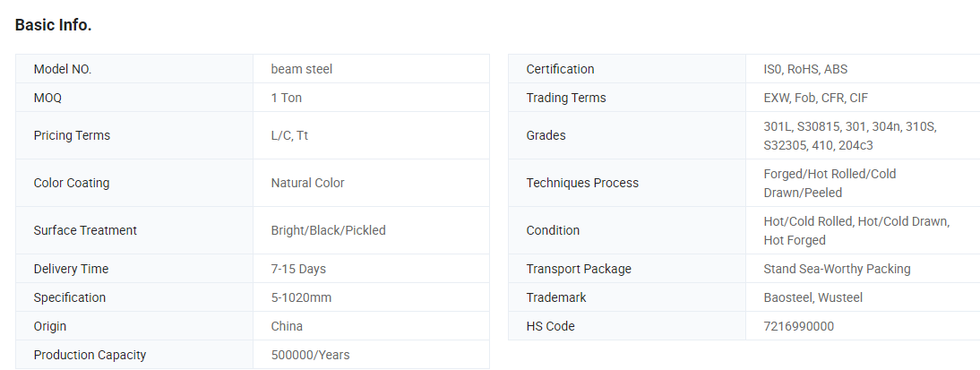
Task: Click the China origin value
Action: point(287,326)
